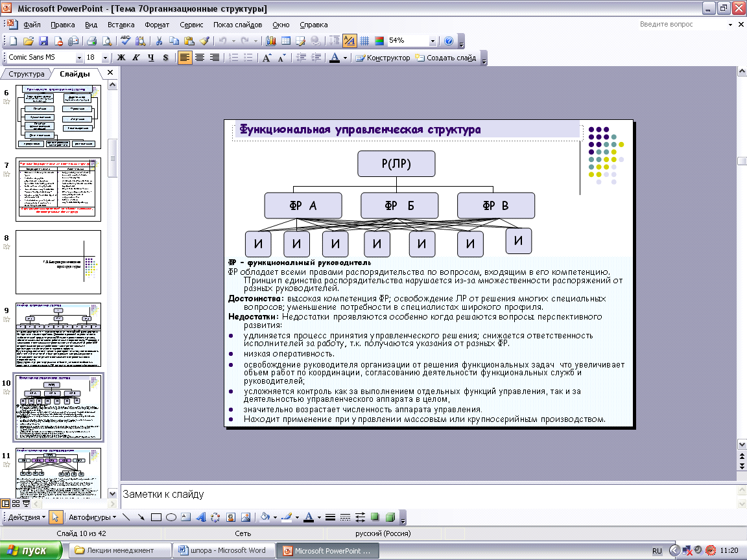
Task: Open the Формат menu
Action: point(157,25)
